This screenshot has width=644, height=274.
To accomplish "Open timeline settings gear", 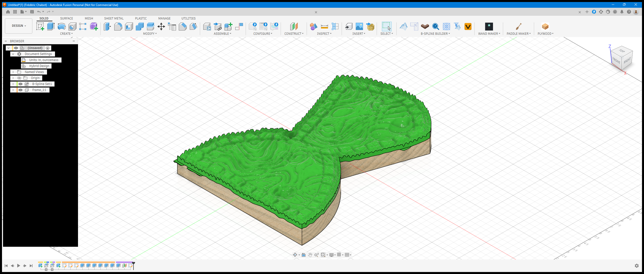I will click(x=637, y=266).
